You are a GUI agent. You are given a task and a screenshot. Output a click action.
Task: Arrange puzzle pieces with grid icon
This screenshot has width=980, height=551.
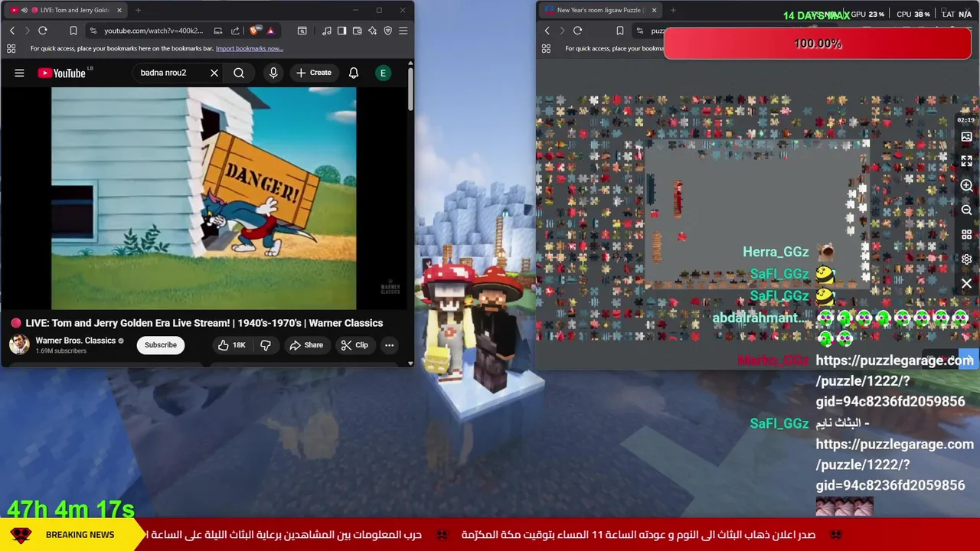pos(966,235)
